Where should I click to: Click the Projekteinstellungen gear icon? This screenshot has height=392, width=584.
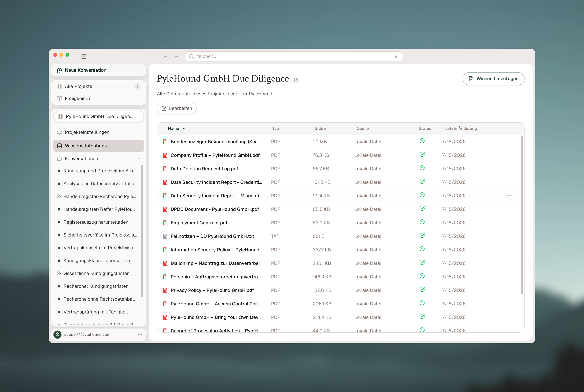pyautogui.click(x=59, y=132)
